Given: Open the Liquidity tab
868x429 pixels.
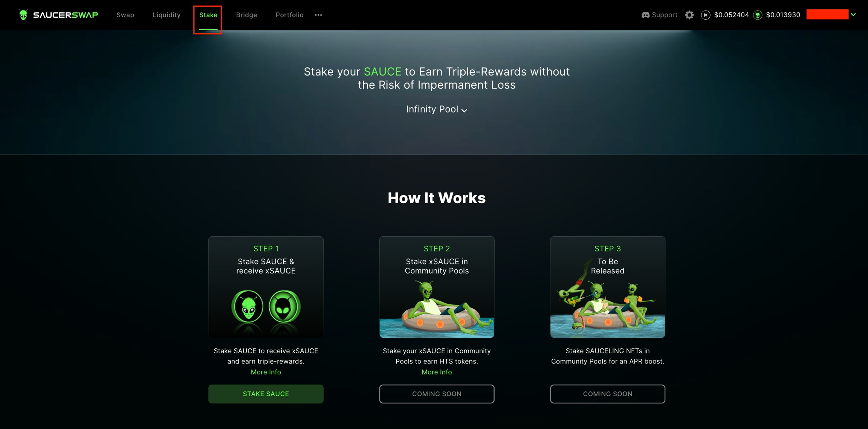Looking at the screenshot, I should (167, 15).
